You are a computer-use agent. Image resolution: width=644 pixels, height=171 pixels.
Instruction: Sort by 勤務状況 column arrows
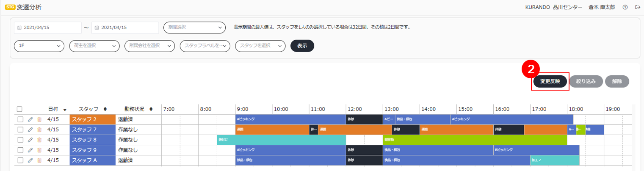point(151,109)
